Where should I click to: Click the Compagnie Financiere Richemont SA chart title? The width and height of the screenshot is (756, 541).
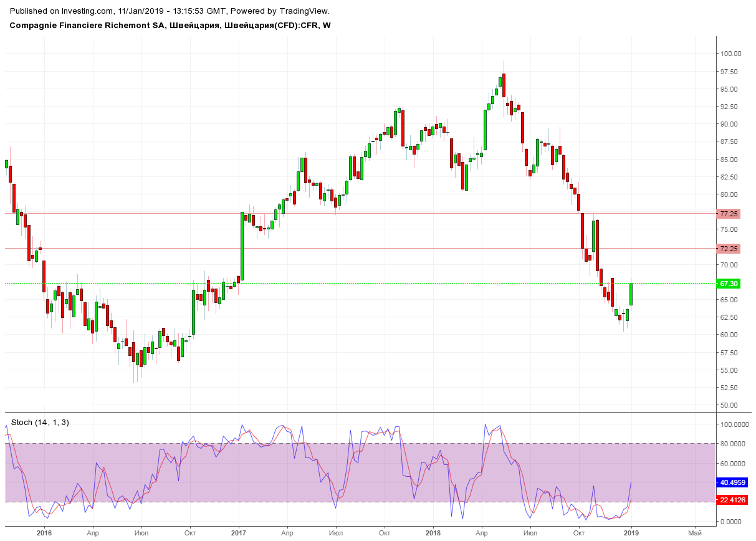[x=170, y=25]
